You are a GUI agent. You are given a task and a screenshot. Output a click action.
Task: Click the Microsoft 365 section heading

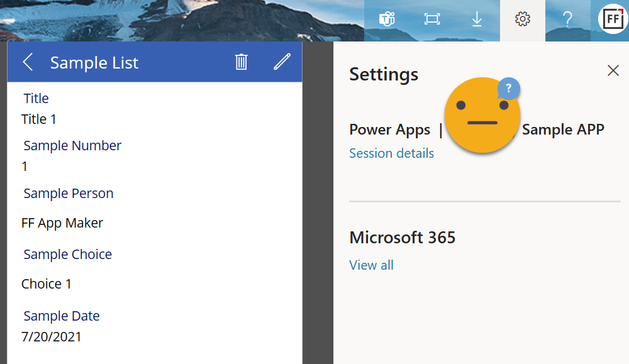click(x=403, y=238)
